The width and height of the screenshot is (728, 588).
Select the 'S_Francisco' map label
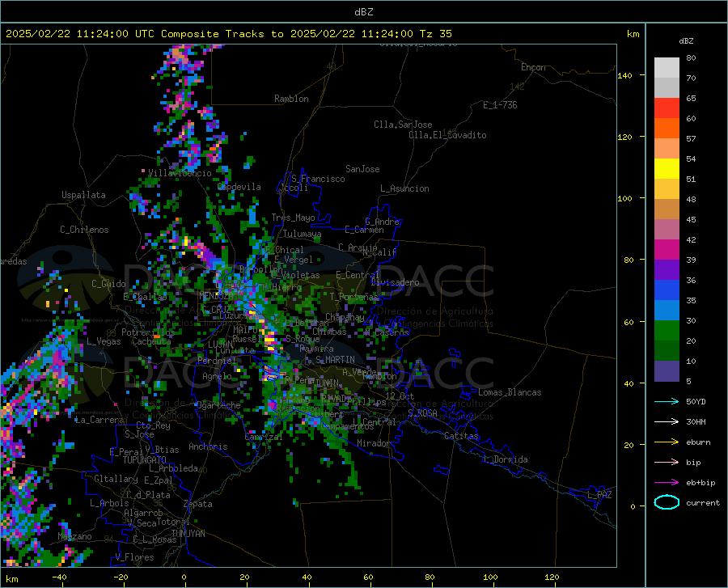tap(318, 179)
